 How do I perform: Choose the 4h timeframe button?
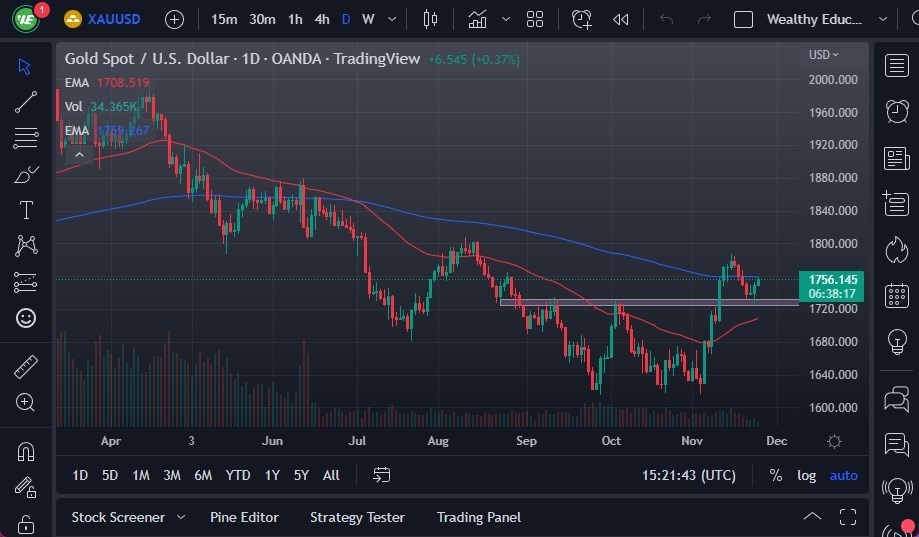pos(321,19)
